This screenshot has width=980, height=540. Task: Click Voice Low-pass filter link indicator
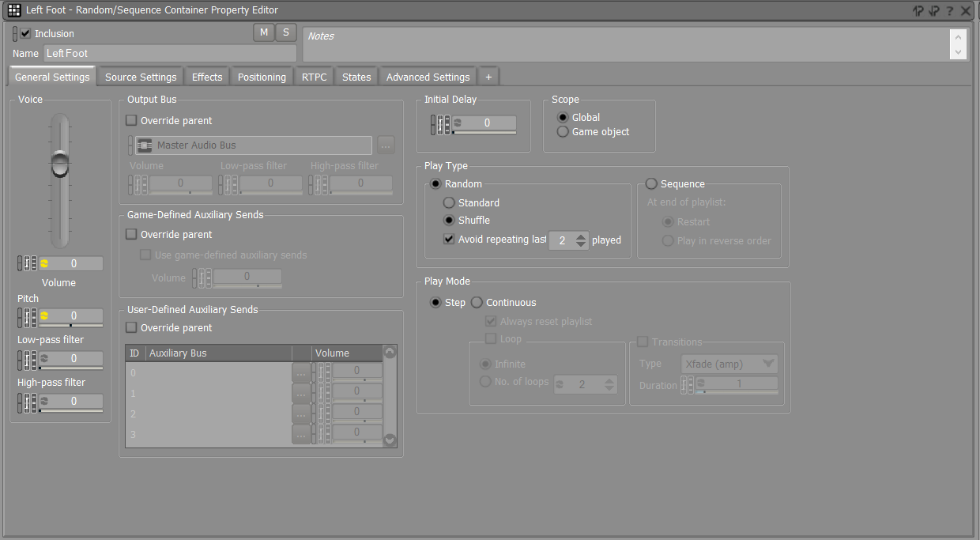click(21, 359)
